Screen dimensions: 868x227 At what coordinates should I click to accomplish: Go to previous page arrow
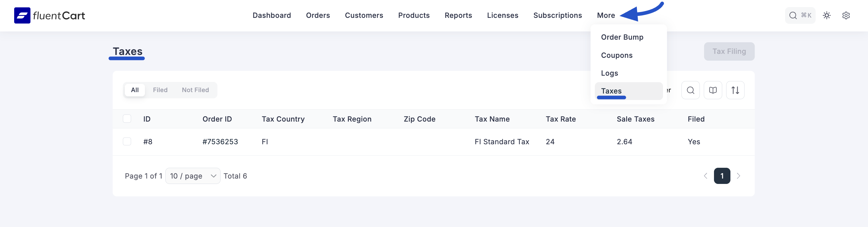705,176
